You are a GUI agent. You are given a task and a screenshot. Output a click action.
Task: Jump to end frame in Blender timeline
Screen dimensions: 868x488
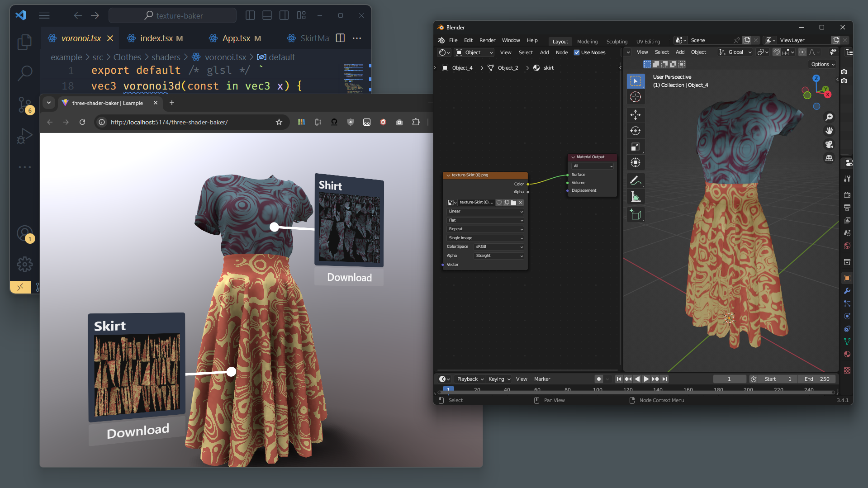[x=664, y=379]
